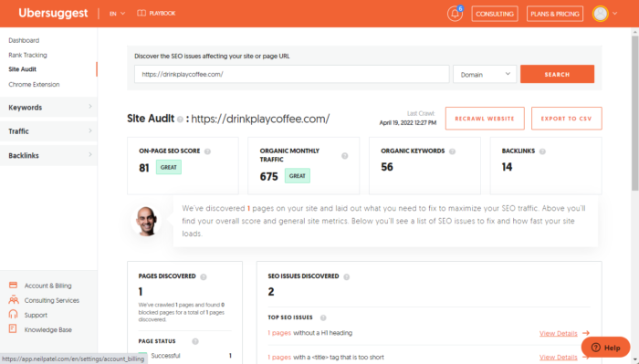
Task: Open the EN language dropdown
Action: coord(117,14)
